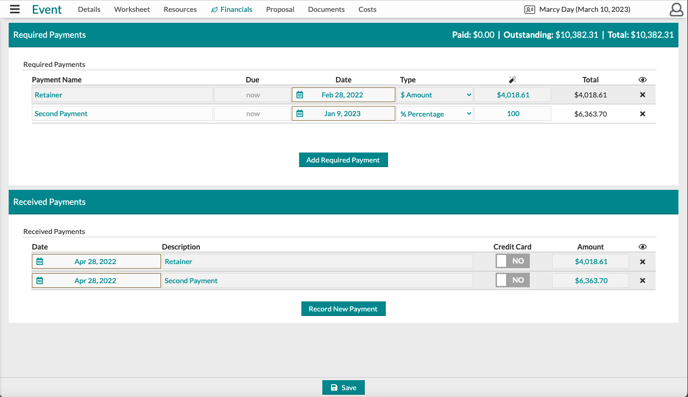The width and height of the screenshot is (688, 397).
Task: Click Add Required Payment button
Action: coord(343,160)
